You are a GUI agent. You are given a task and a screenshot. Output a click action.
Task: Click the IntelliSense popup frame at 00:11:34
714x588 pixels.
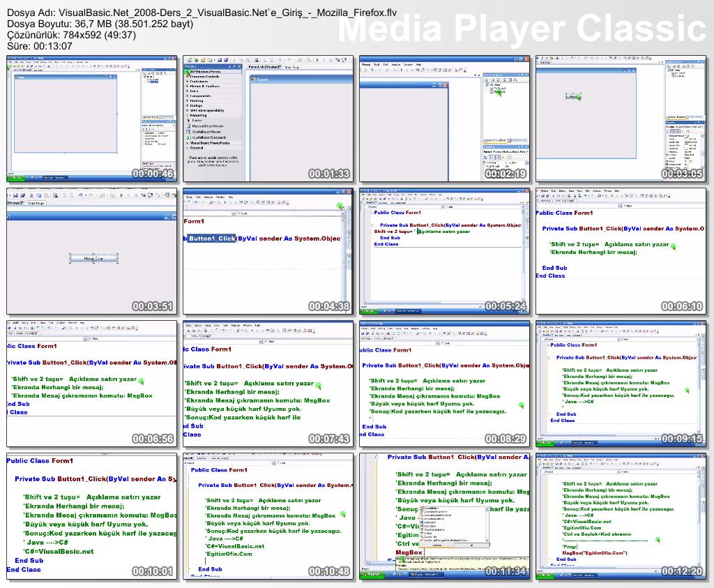point(444,516)
